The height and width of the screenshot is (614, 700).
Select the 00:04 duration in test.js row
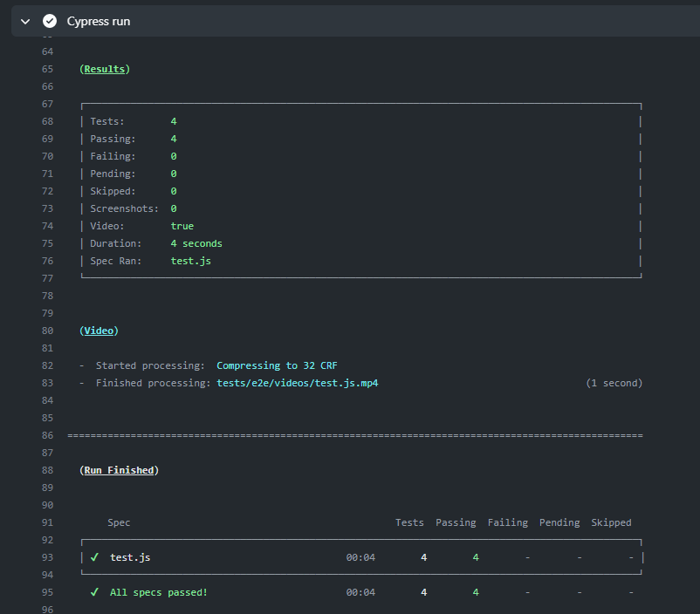(360, 557)
